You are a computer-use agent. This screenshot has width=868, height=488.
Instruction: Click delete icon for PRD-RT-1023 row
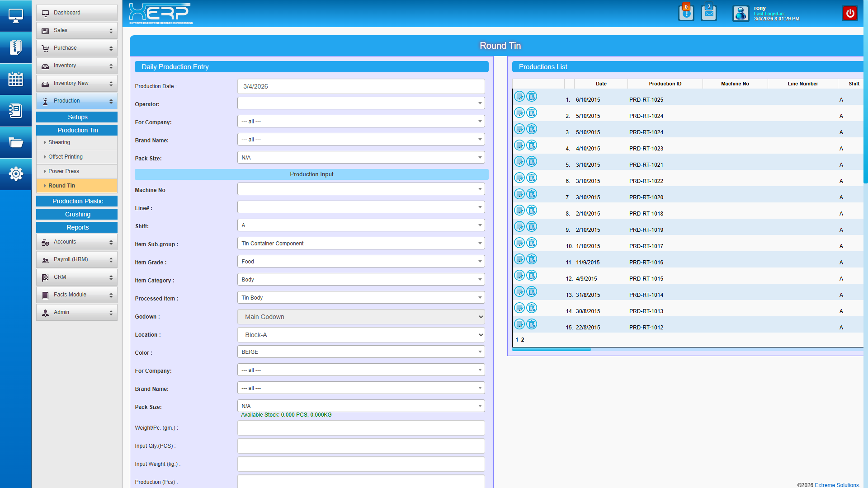[x=532, y=145]
